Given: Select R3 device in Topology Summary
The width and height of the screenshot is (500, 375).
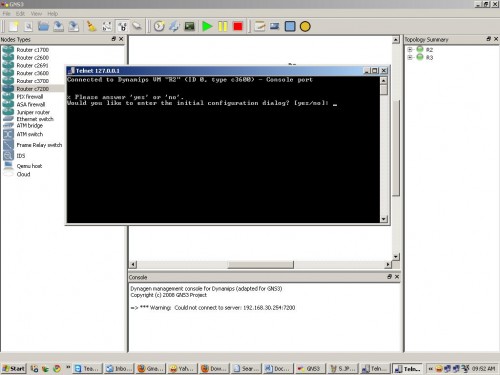Looking at the screenshot, I should coord(429,58).
